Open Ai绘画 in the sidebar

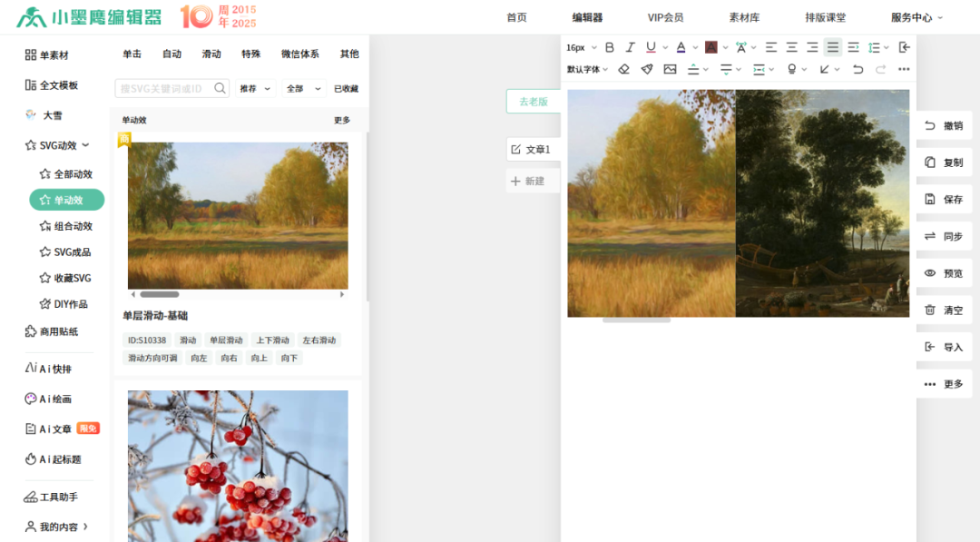pos(49,399)
